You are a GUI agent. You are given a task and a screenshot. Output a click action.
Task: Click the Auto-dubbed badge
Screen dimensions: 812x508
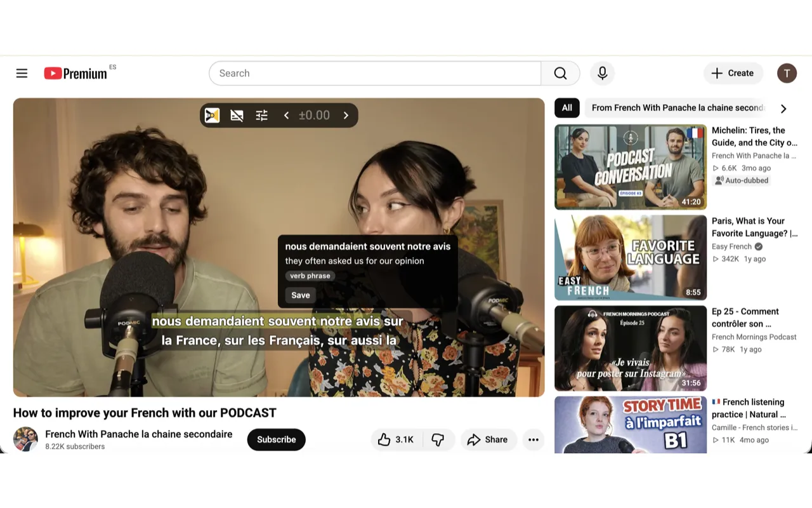click(742, 180)
